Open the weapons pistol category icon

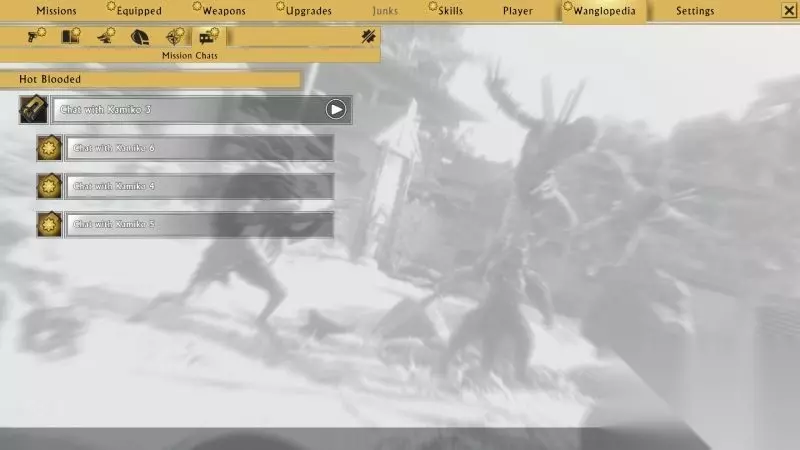click(x=36, y=36)
